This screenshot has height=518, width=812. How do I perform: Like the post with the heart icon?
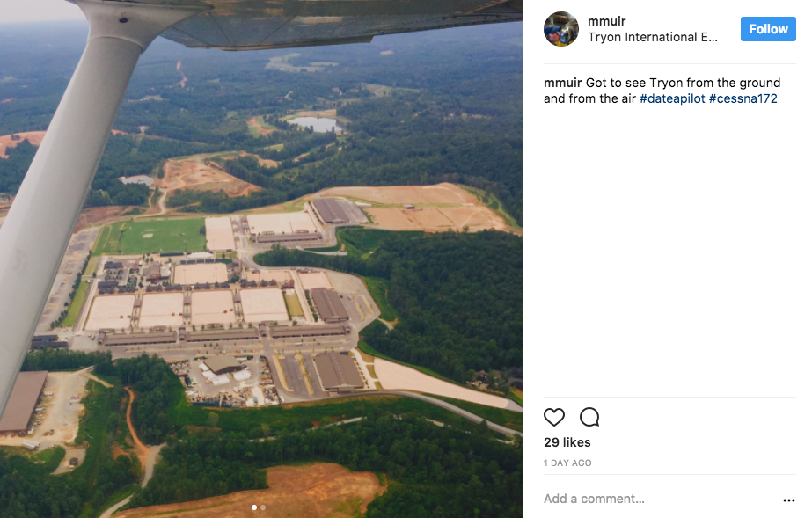click(553, 417)
